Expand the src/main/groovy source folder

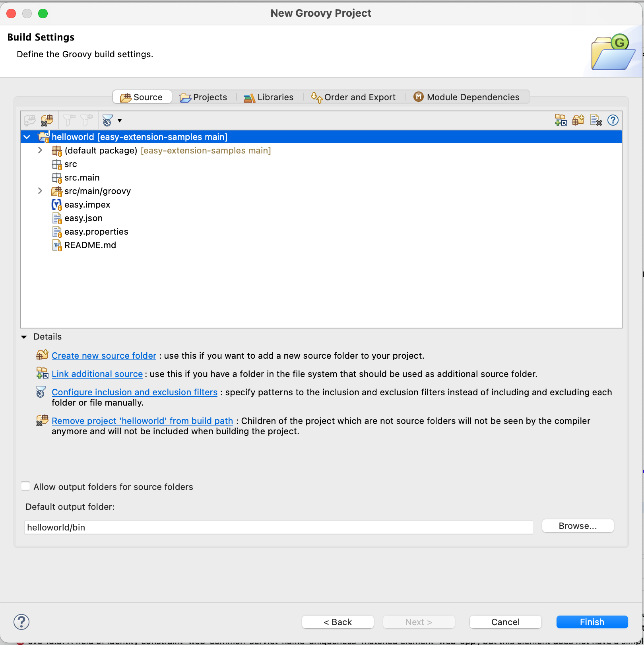pos(40,191)
